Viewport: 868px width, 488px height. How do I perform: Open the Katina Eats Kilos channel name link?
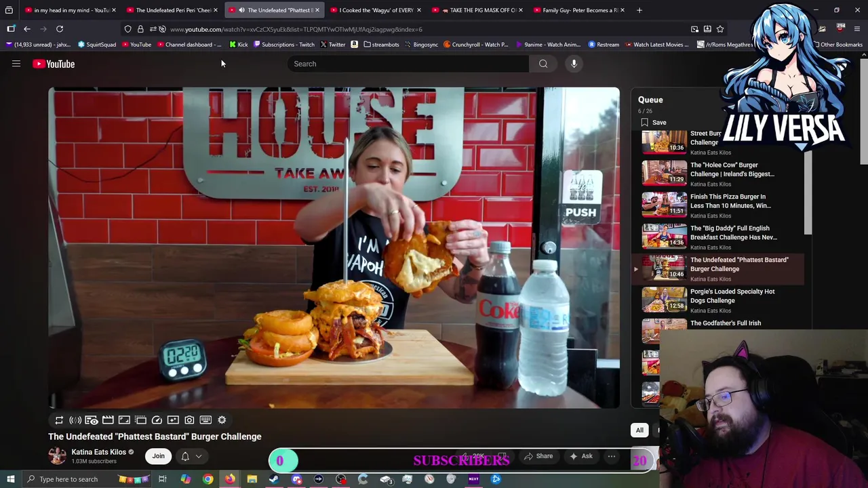[99, 452]
